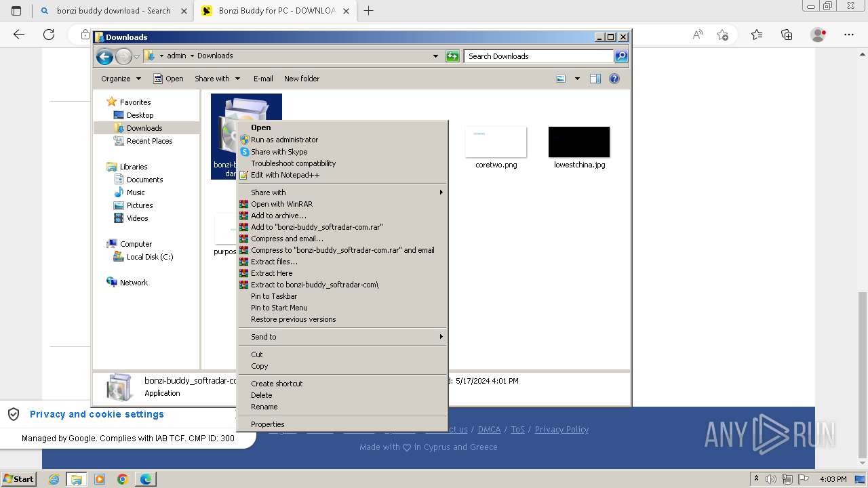
Task: Click the DMCA footer link
Action: click(x=489, y=430)
